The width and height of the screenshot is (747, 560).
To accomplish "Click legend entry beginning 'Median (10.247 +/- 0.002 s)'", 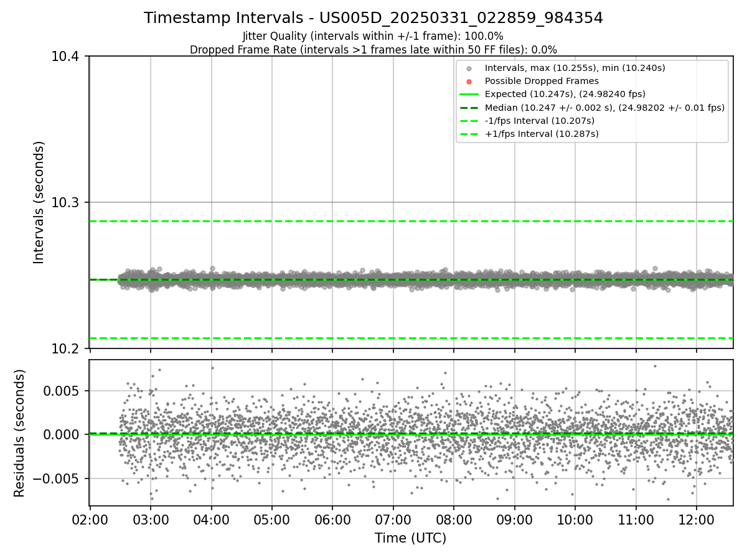I will tap(604, 108).
